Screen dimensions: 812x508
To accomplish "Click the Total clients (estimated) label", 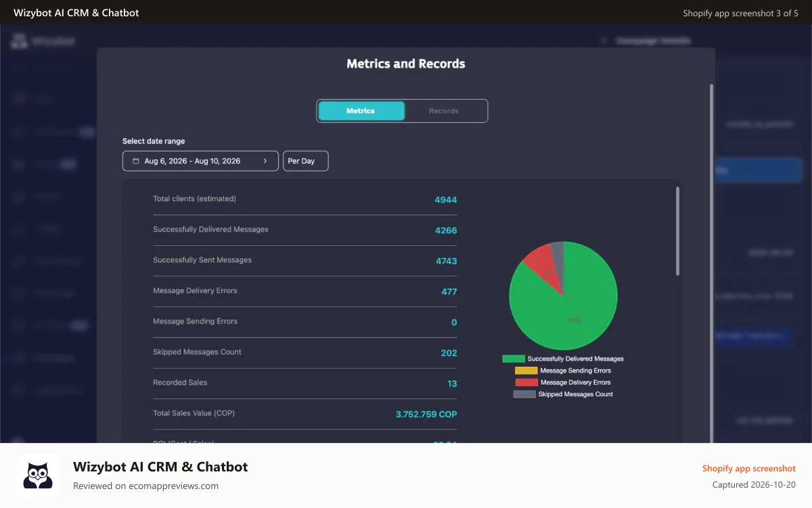I will coord(195,199).
